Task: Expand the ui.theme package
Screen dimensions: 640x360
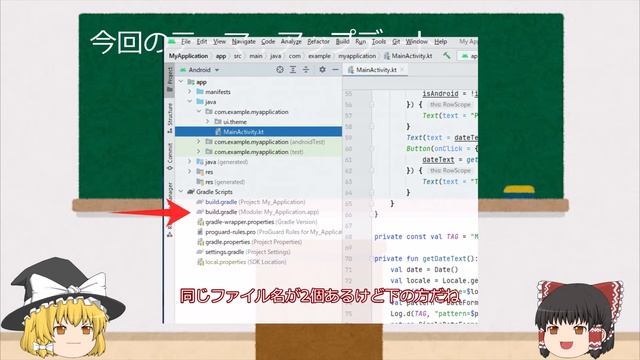Action: [208, 122]
